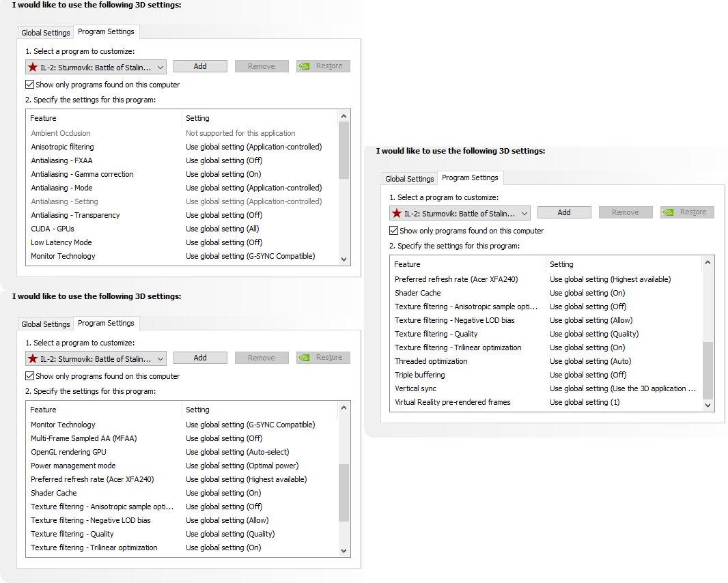
Task: Open 'Use global setting (1)' VR frames value
Action: tap(585, 403)
